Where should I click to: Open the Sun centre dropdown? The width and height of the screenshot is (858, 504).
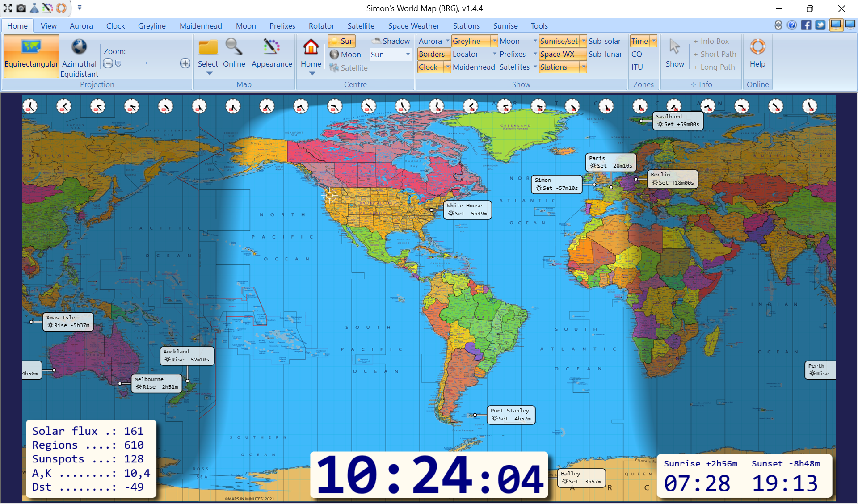click(408, 54)
